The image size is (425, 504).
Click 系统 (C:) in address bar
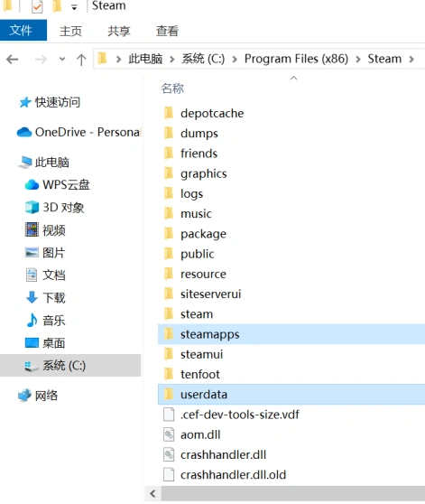(x=203, y=59)
